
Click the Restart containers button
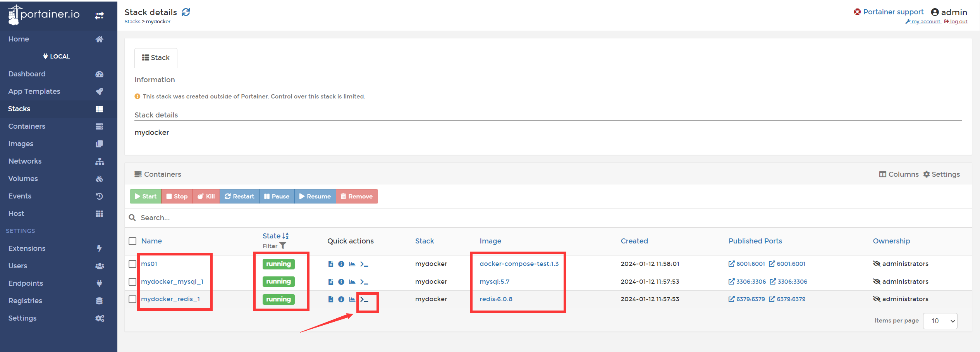tap(239, 197)
